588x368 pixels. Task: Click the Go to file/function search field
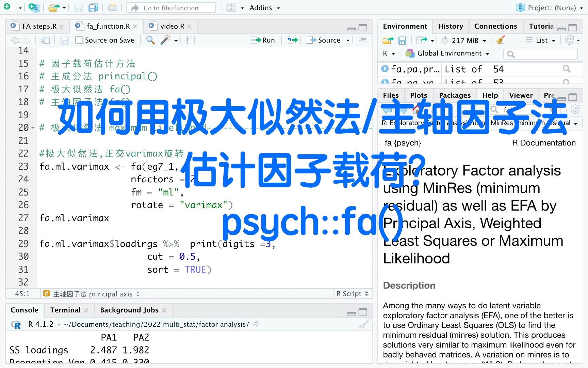pyautogui.click(x=170, y=7)
